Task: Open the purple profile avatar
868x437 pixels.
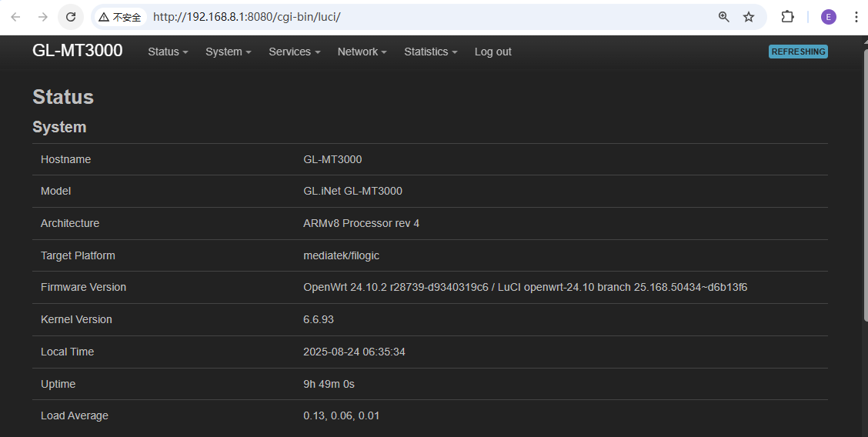Action: (829, 17)
